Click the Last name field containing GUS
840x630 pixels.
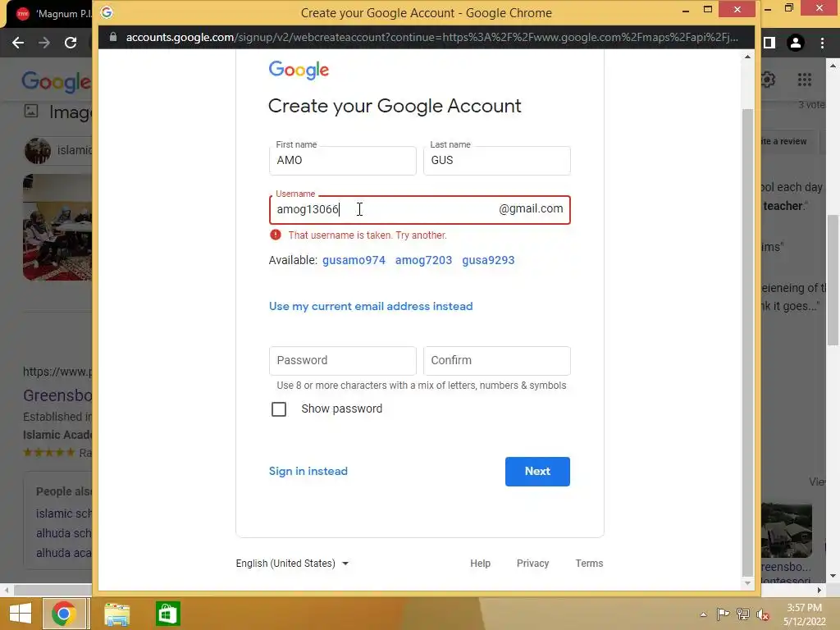click(496, 160)
